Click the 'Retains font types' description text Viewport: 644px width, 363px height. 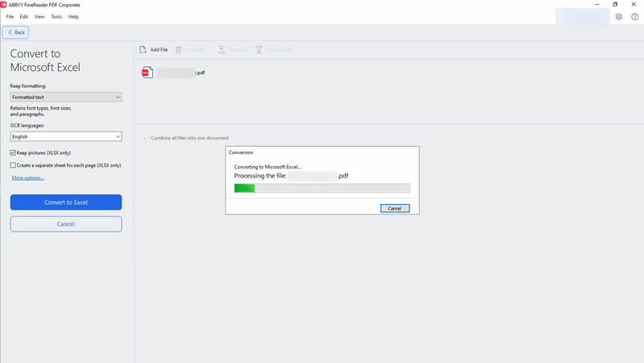pyautogui.click(x=40, y=111)
